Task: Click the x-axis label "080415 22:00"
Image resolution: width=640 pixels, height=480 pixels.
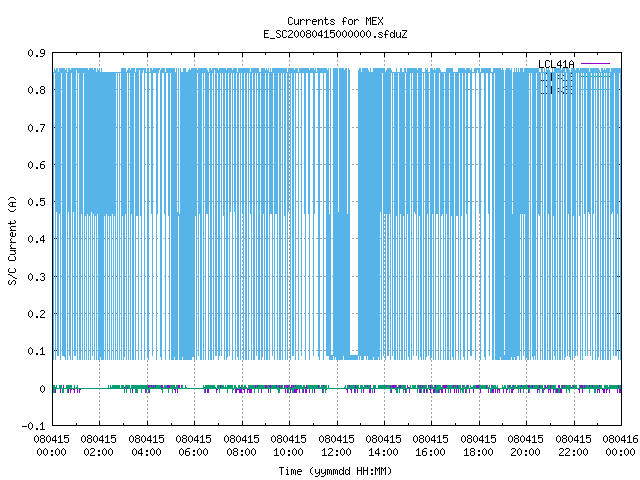Action: click(x=573, y=446)
